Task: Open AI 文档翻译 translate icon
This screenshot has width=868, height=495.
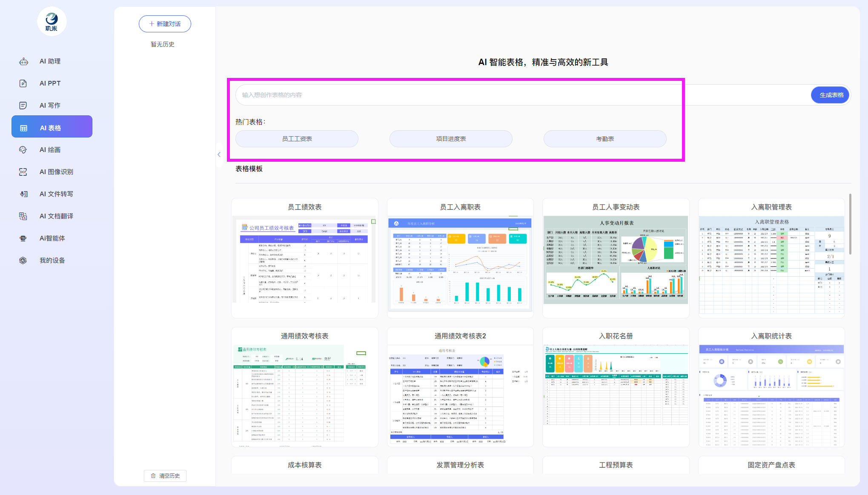Action: (23, 216)
